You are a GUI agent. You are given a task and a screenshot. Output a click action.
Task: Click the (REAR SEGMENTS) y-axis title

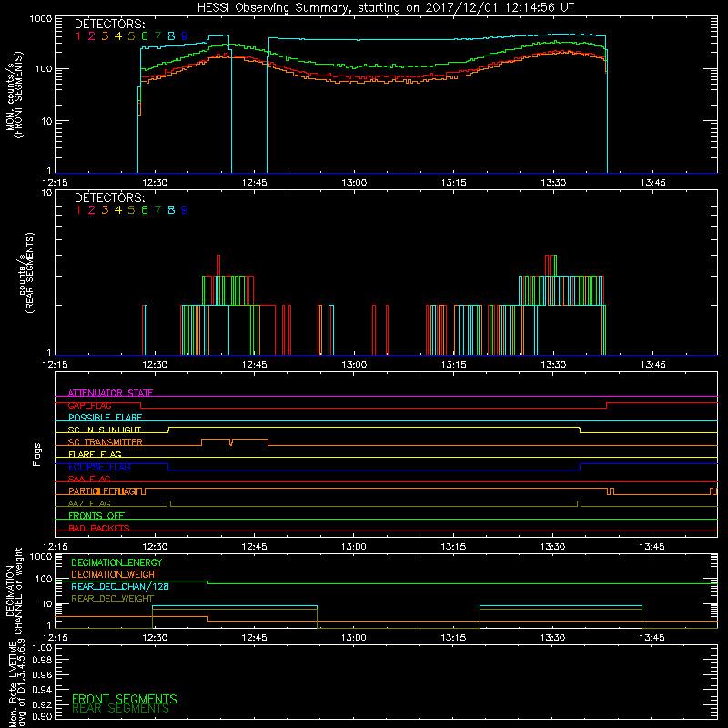pyautogui.click(x=30, y=273)
